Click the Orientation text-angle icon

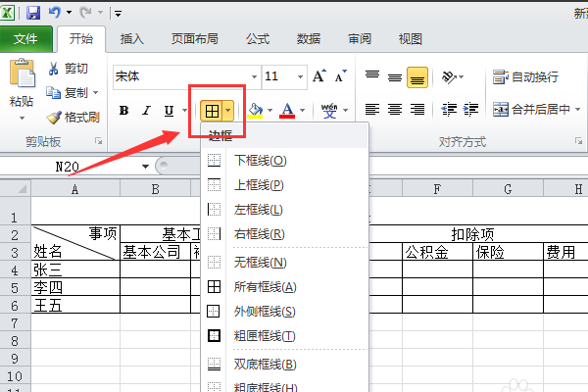449,76
